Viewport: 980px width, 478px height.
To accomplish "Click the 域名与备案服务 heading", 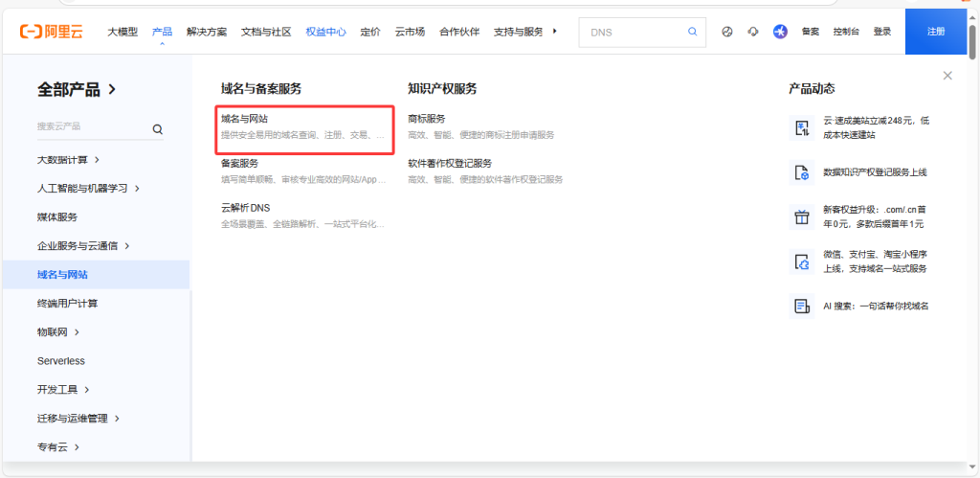I will coord(261,89).
